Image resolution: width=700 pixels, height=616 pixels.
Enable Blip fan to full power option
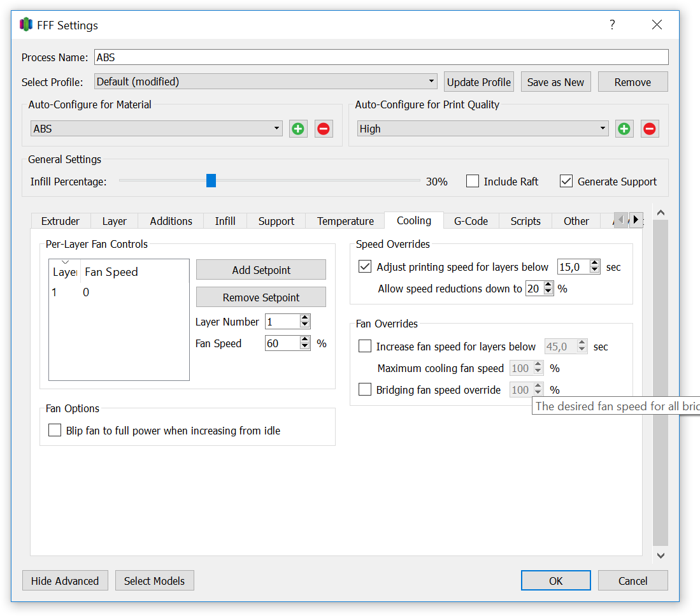point(55,430)
